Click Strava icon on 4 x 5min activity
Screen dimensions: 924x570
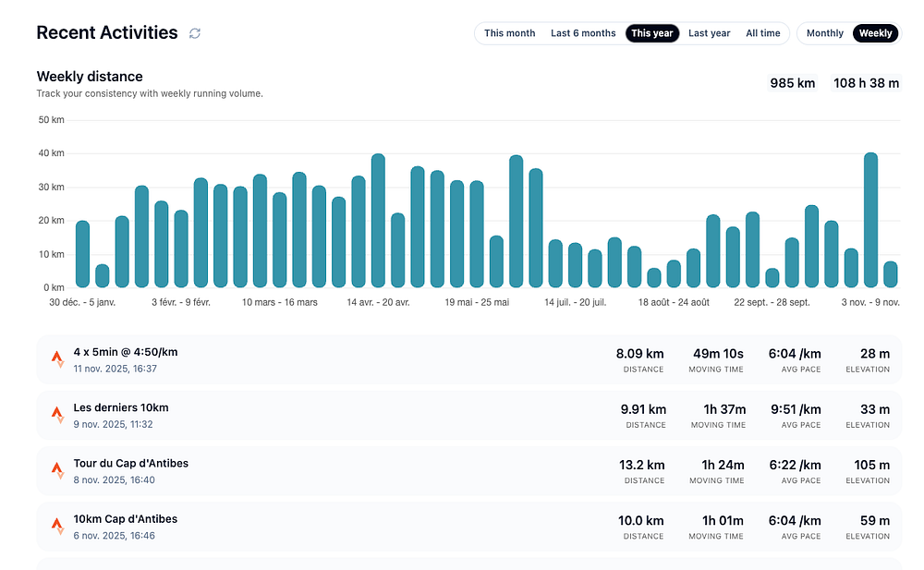[x=57, y=359]
